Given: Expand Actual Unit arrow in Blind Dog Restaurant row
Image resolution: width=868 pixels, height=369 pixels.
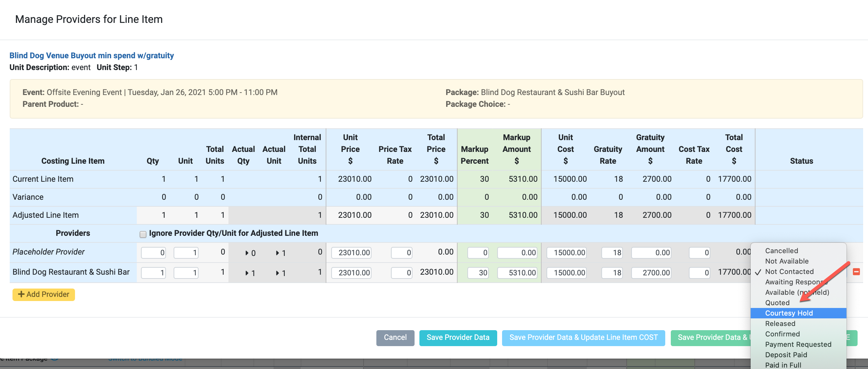Looking at the screenshot, I should click(x=277, y=273).
